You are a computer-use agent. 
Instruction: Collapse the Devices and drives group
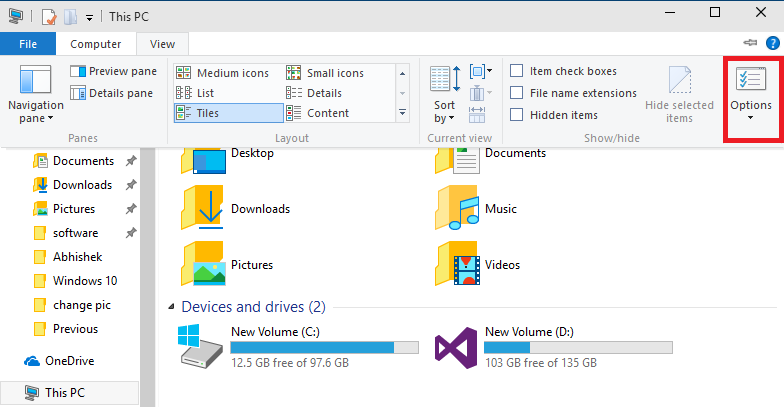point(171,307)
